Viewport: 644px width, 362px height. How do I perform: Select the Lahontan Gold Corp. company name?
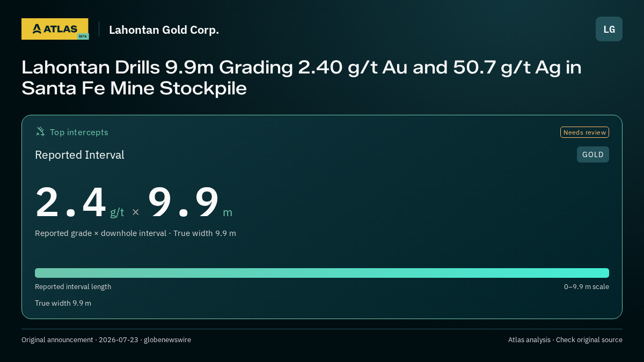[164, 29]
